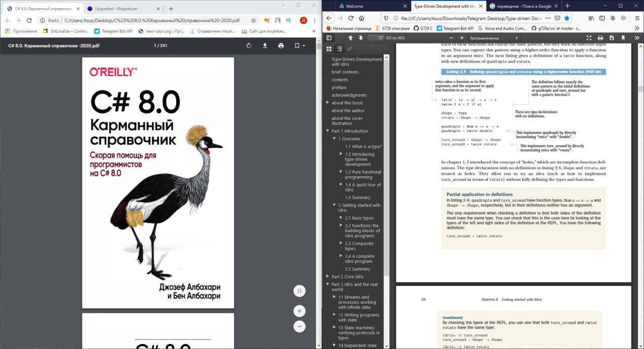
Task: Print the C# 8.0 PDF from Chrome
Action: pos(281,45)
